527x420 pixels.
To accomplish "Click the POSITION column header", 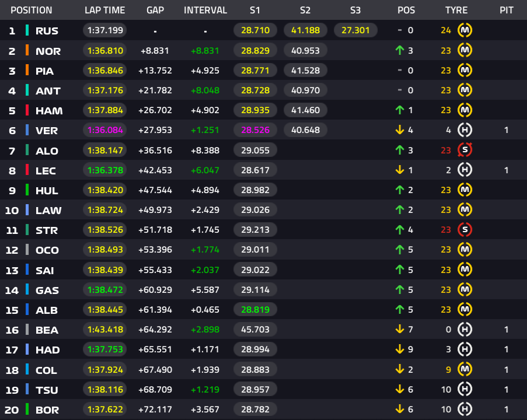I will [32, 10].
